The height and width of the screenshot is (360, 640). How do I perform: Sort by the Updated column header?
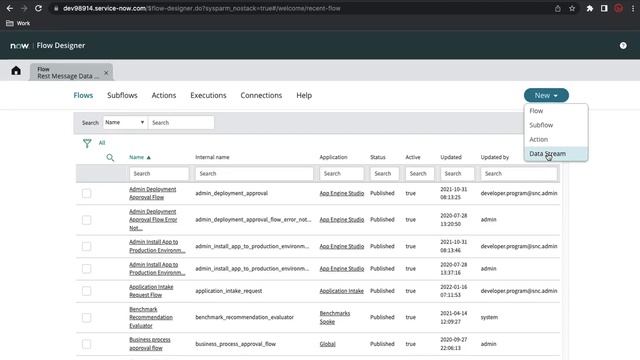click(451, 157)
